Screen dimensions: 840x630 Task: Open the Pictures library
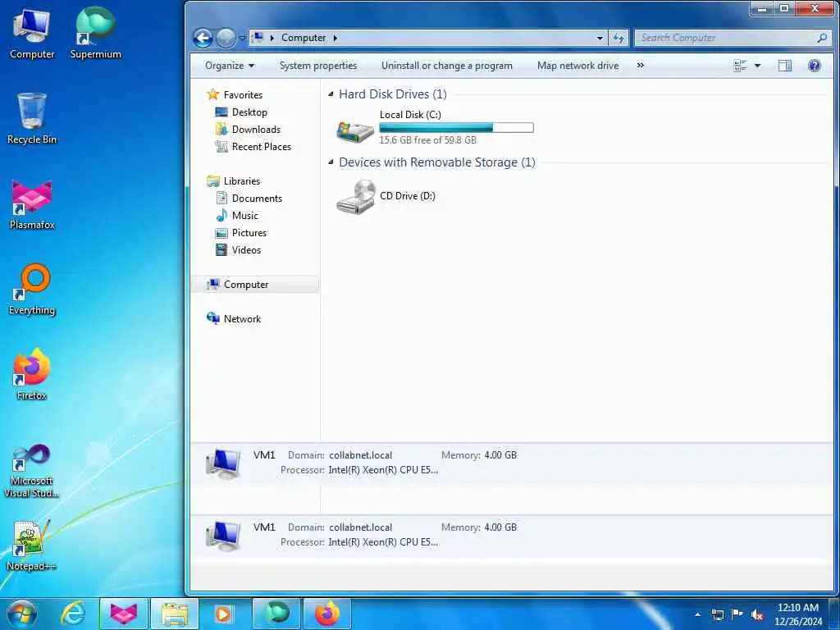249,232
